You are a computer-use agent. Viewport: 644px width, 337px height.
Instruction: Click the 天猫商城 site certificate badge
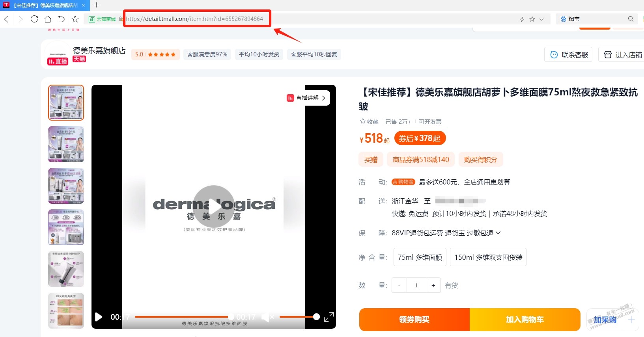(x=102, y=19)
